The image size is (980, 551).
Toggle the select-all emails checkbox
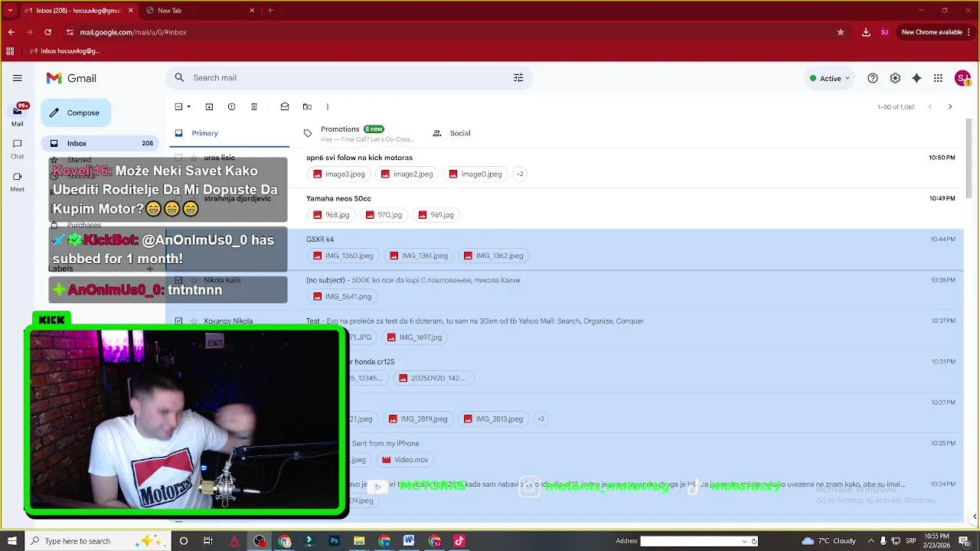tap(178, 107)
